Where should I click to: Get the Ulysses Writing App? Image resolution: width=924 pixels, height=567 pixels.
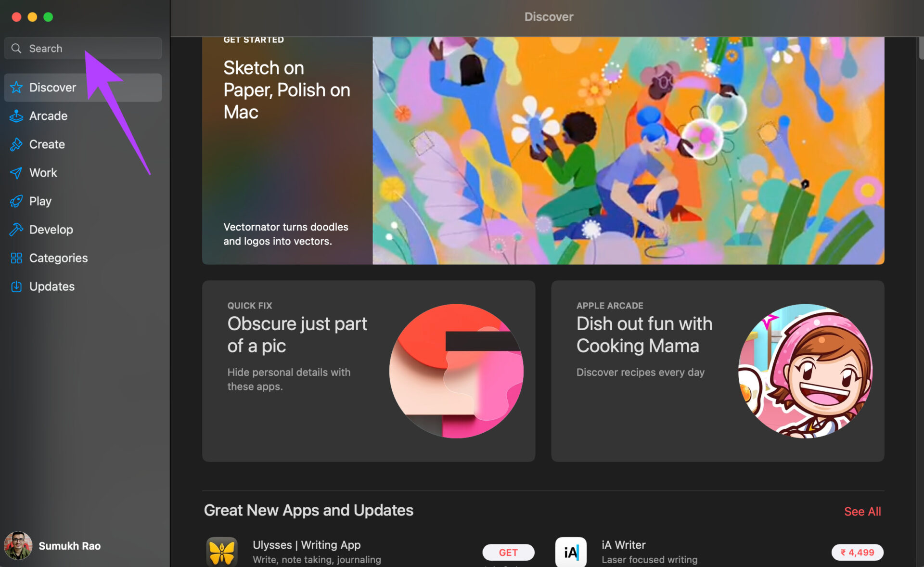pos(508,553)
